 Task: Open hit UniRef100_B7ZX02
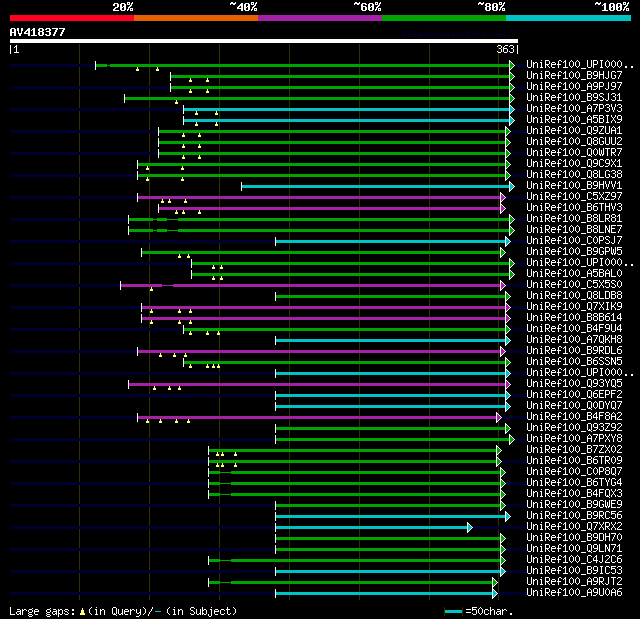[574, 450]
